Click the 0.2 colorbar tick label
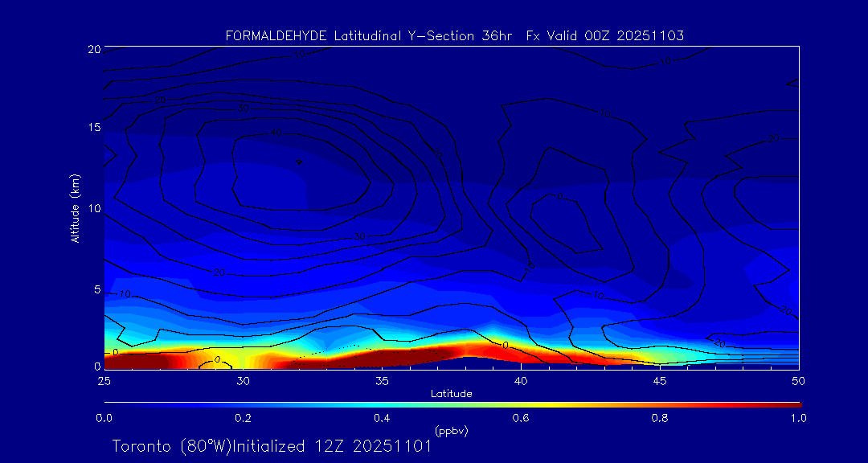Screen dimensions: 868x463 [243, 418]
